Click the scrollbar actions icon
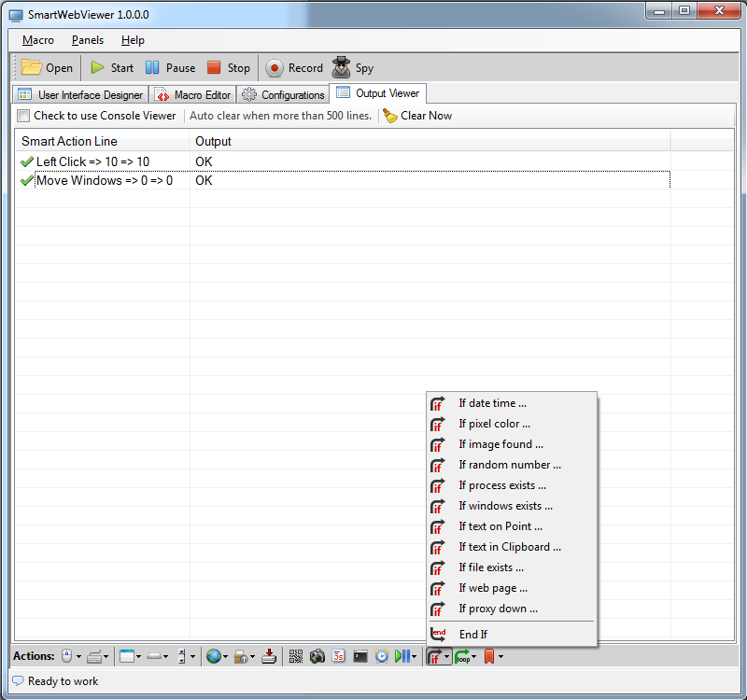The height and width of the screenshot is (700, 747). click(181, 657)
